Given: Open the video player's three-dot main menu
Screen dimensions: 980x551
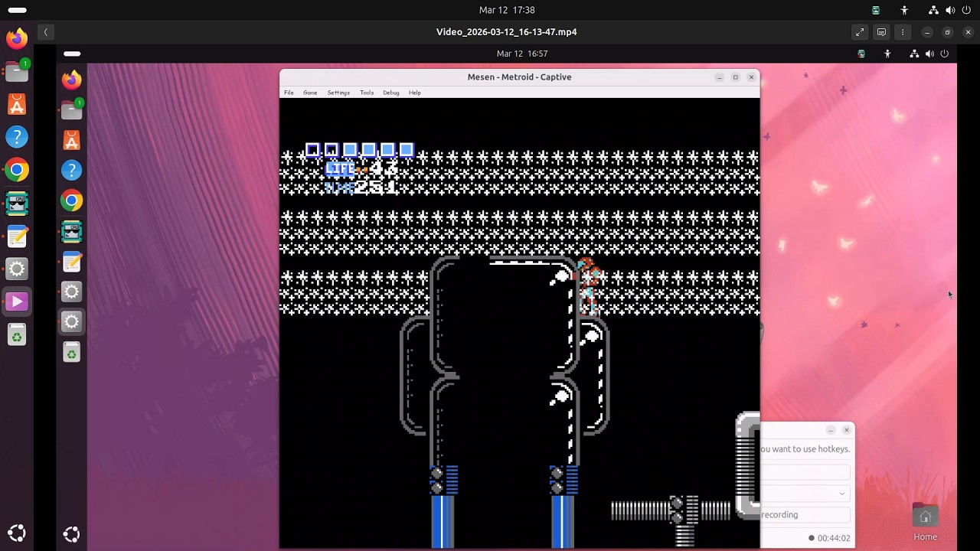Looking at the screenshot, I should pos(903,32).
